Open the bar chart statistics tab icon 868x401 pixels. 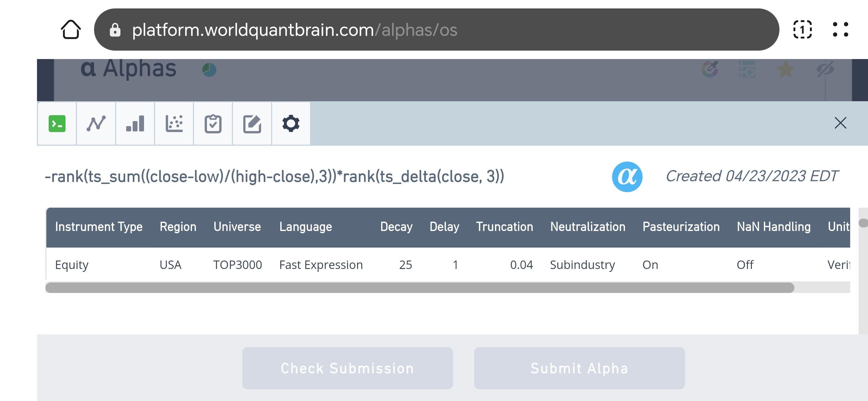point(135,123)
